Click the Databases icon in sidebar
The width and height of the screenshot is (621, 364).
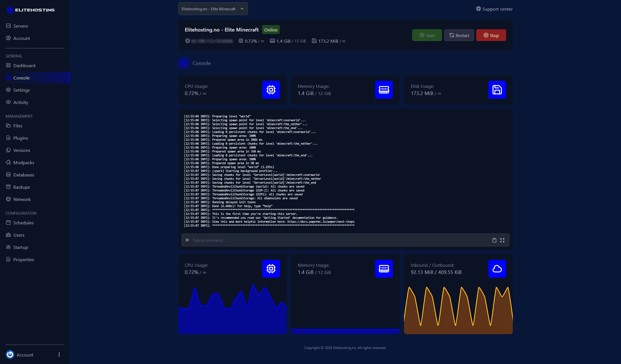coord(8,174)
